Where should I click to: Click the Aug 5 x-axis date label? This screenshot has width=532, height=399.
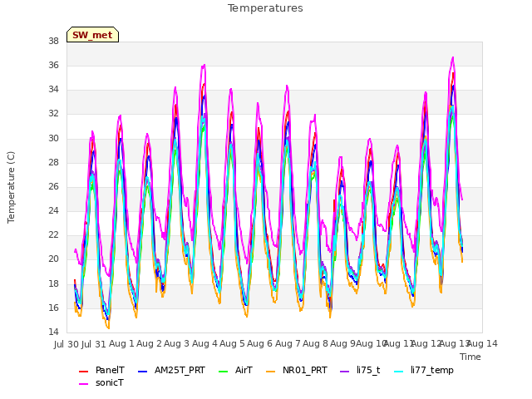coord(233,343)
